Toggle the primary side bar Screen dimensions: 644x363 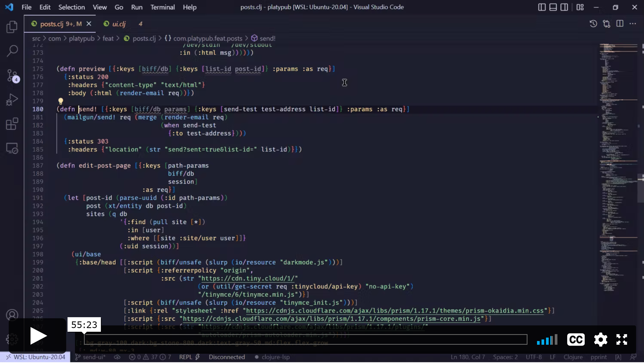tap(542, 7)
